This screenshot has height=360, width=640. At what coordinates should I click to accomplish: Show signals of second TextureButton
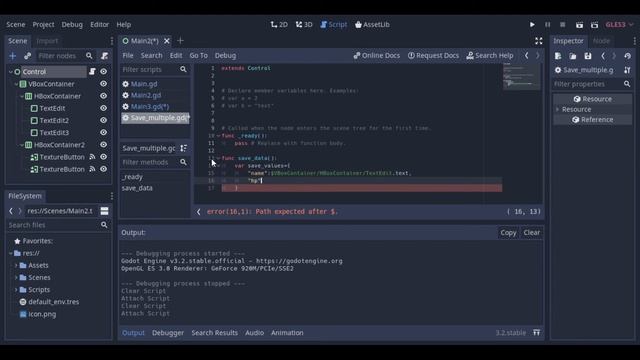point(92,169)
